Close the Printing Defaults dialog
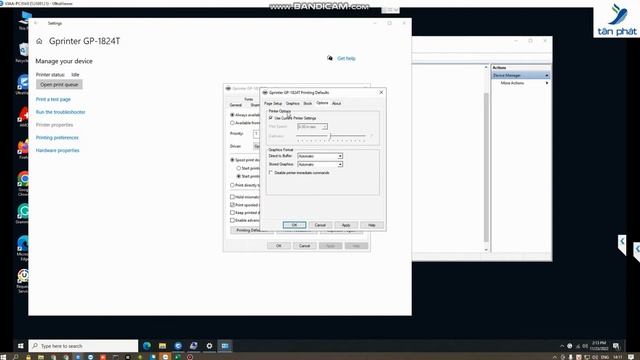 (381, 93)
